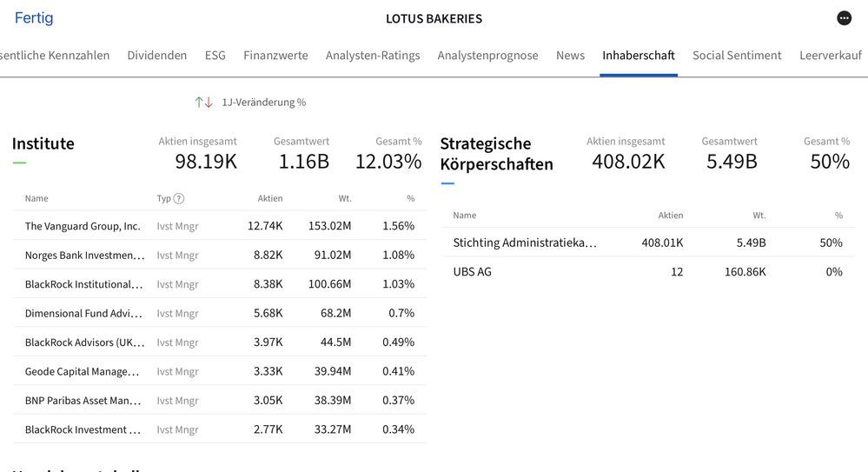The width and height of the screenshot is (868, 472).
Task: Open the Social Sentiment tab
Action: tap(737, 56)
